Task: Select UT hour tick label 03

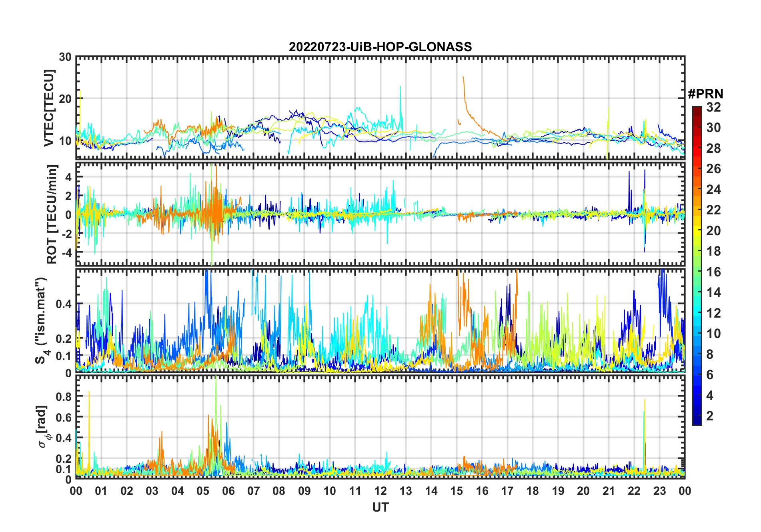Action: tap(152, 491)
